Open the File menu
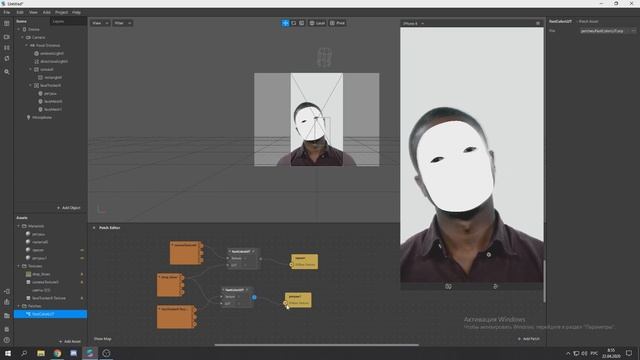This screenshot has width=640, height=360. tap(7, 12)
